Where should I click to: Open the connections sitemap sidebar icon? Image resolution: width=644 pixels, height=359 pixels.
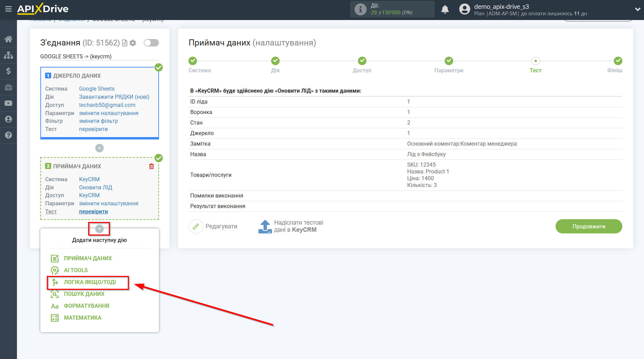pyautogui.click(x=8, y=55)
